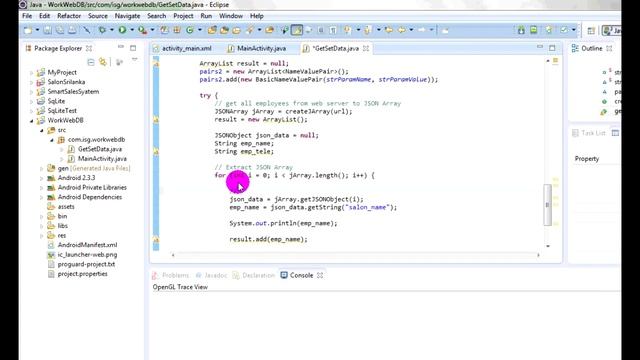
Task: Click the editor scroll-down arrow
Action: click(548, 246)
